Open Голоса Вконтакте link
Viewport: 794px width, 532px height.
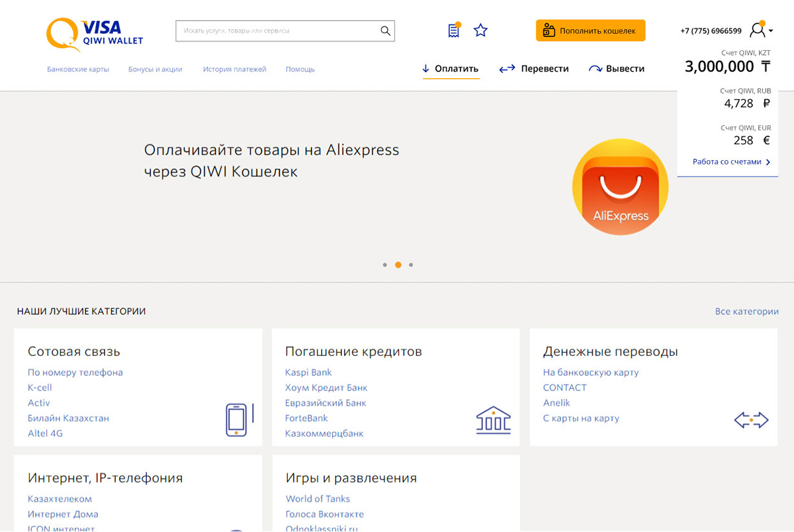(325, 514)
